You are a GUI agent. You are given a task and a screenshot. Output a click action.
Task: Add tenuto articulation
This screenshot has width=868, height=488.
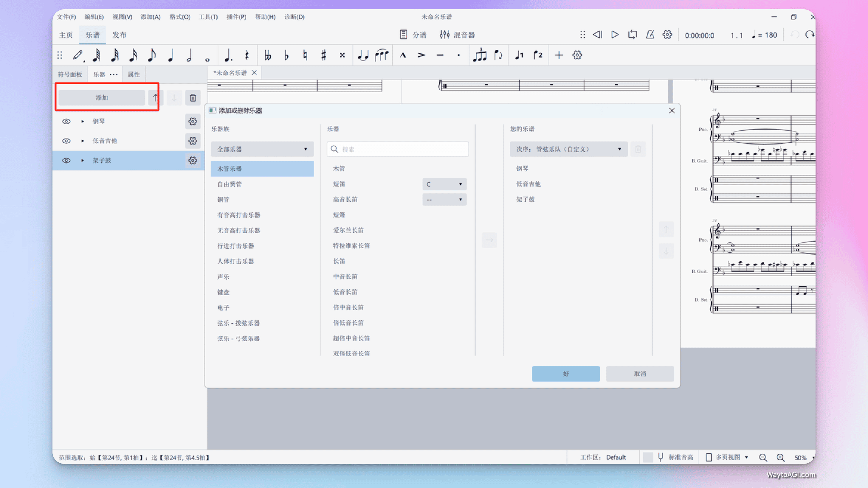coord(440,55)
